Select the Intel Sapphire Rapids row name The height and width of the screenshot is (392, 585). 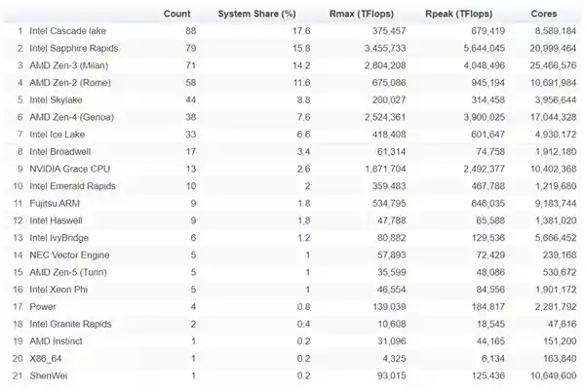pyautogui.click(x=74, y=48)
